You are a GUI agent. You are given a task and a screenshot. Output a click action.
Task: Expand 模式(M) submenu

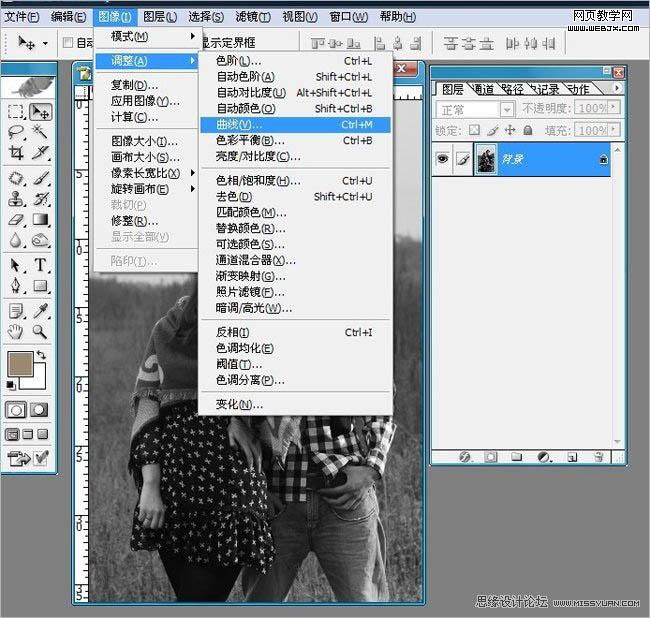pos(148,36)
